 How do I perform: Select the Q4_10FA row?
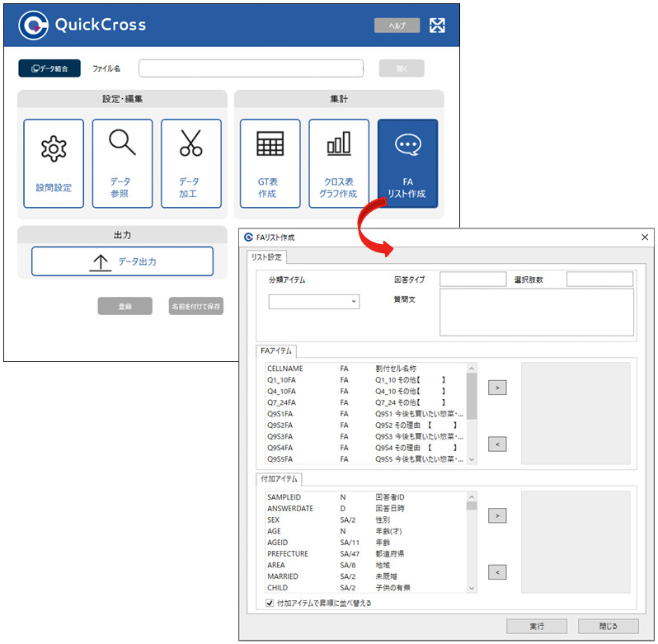pos(365,391)
